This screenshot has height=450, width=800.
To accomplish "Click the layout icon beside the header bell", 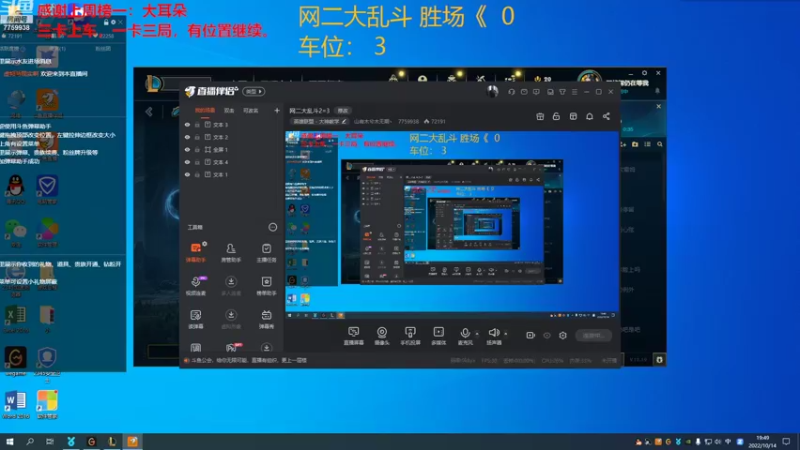I will [x=573, y=116].
